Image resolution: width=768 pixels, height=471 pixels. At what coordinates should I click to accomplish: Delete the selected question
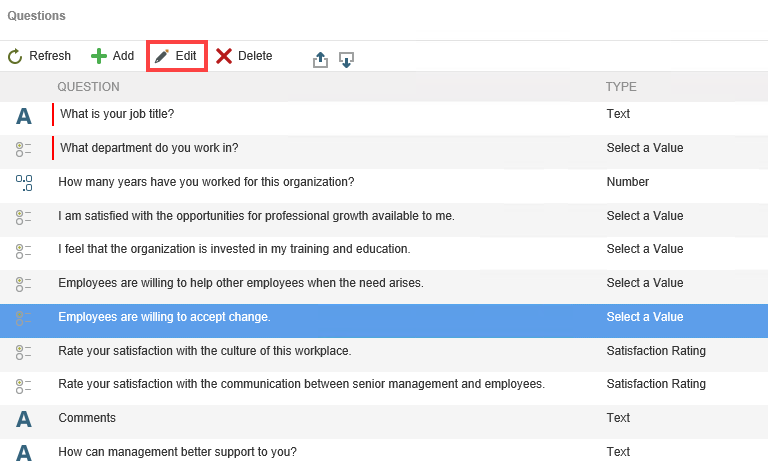coord(244,56)
